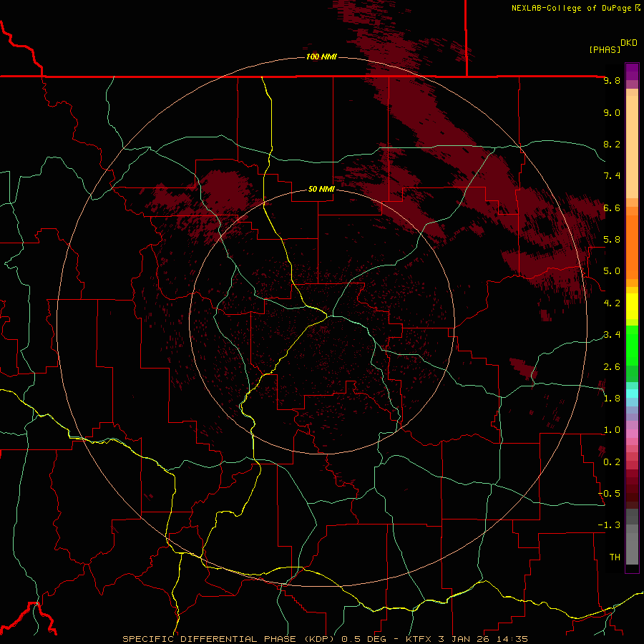Click the 3.4 scale value

pyautogui.click(x=612, y=335)
